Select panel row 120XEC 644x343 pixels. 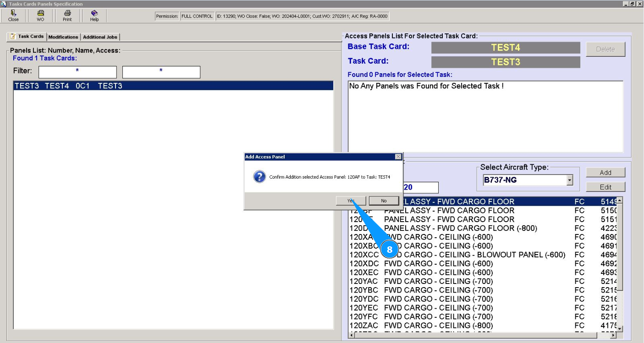tap(482, 272)
